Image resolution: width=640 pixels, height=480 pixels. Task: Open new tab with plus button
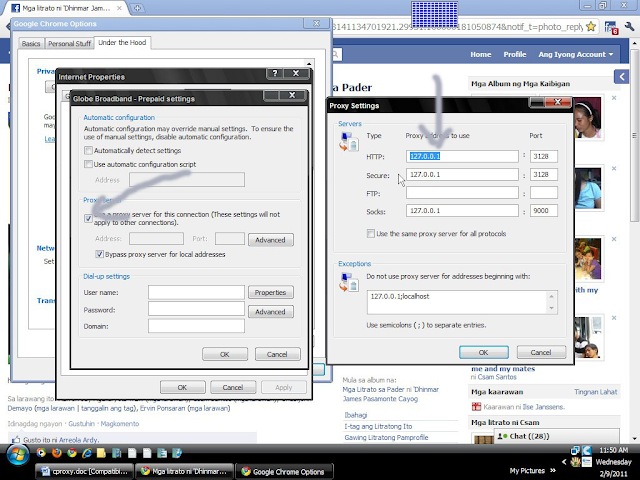pos(138,8)
